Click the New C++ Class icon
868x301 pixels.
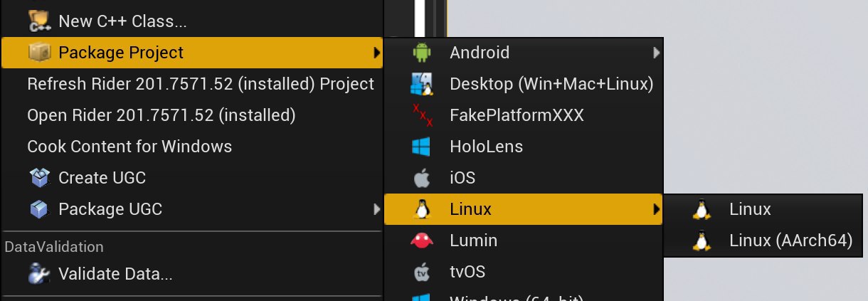point(39,21)
